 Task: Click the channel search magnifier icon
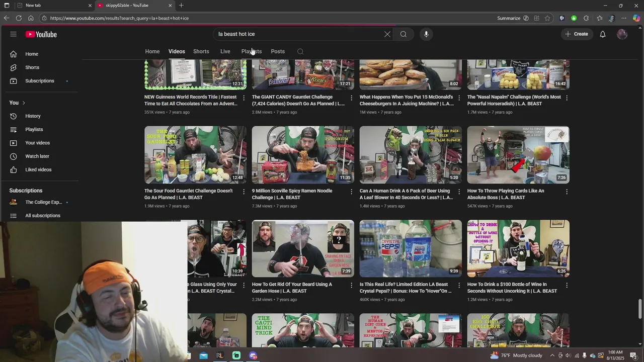tap(300, 51)
